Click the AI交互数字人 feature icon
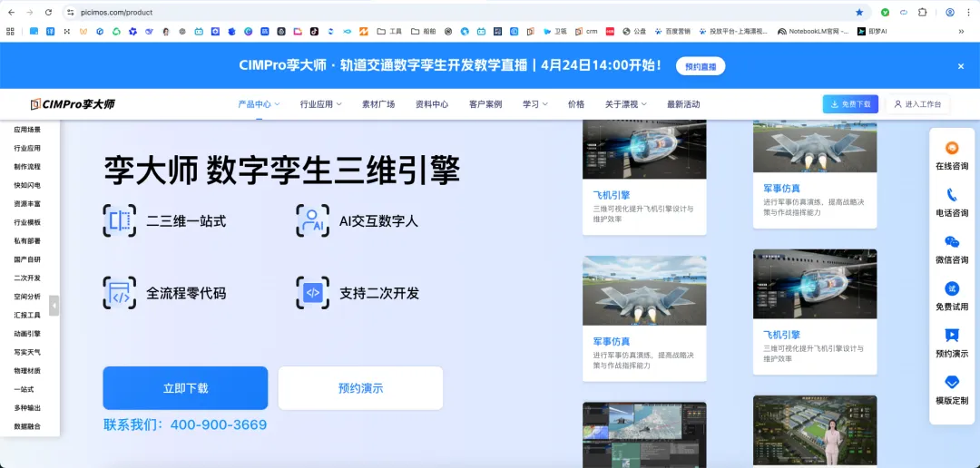 point(312,220)
